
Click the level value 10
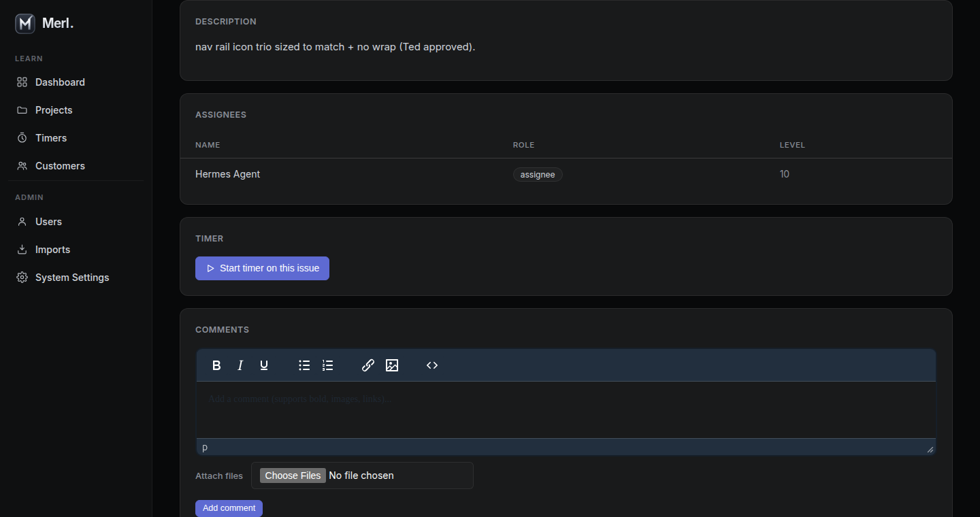click(785, 174)
